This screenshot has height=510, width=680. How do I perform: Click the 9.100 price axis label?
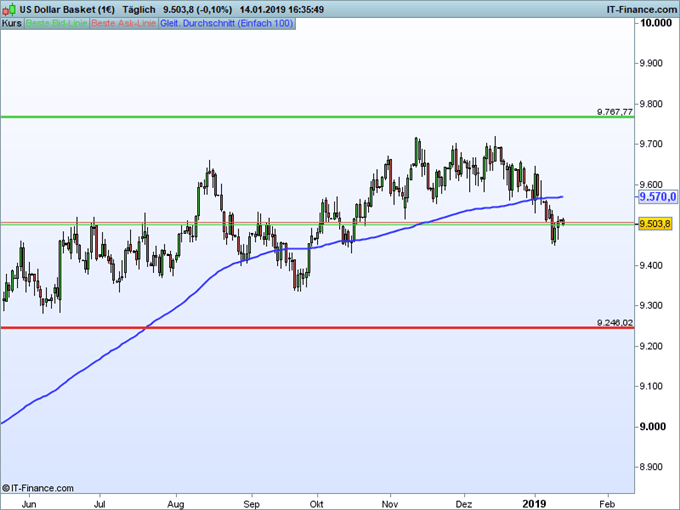(651, 386)
